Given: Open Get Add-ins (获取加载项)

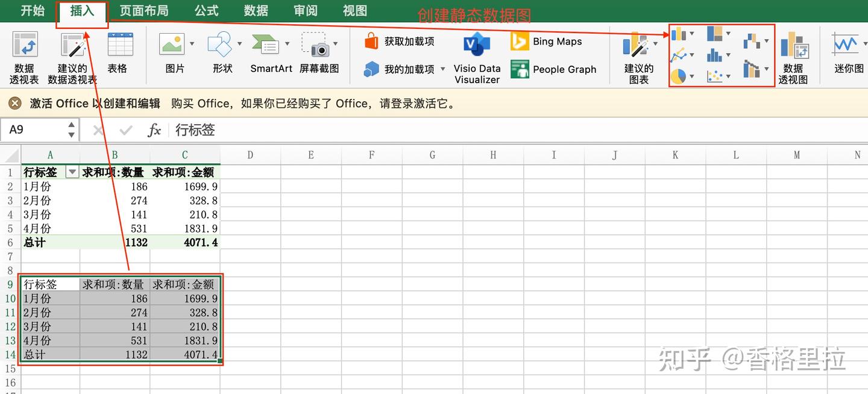Looking at the screenshot, I should tap(399, 42).
